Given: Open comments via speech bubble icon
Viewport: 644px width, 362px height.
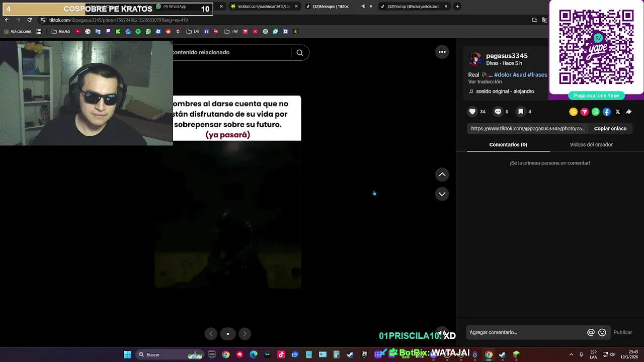Looking at the screenshot, I should point(498,112).
